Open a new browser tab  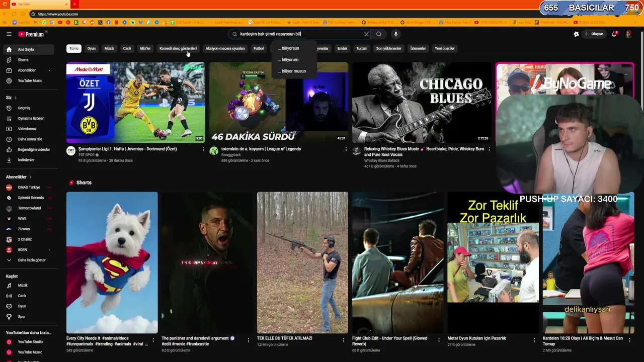(74, 4)
